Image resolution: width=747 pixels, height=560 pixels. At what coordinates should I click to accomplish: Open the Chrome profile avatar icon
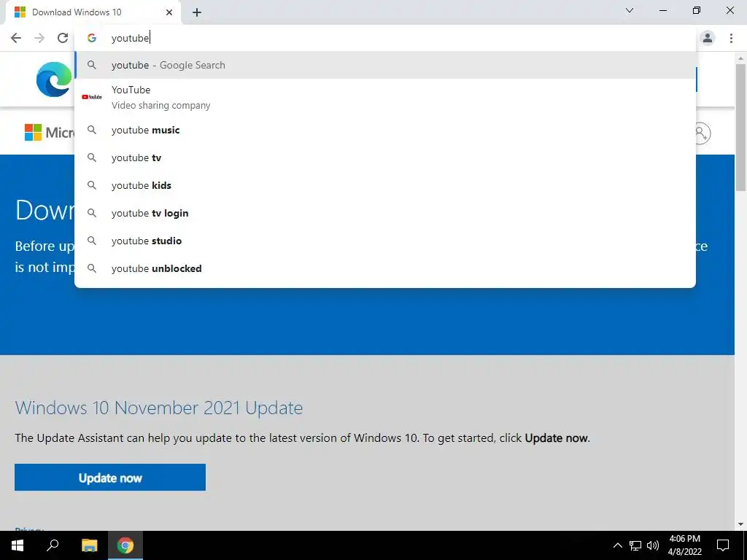coord(708,38)
